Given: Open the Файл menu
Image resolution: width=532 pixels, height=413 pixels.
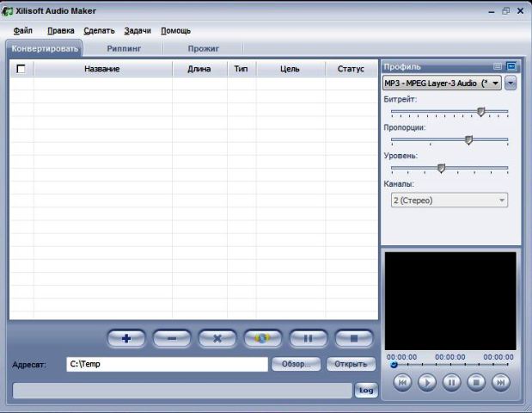Looking at the screenshot, I should click(22, 31).
